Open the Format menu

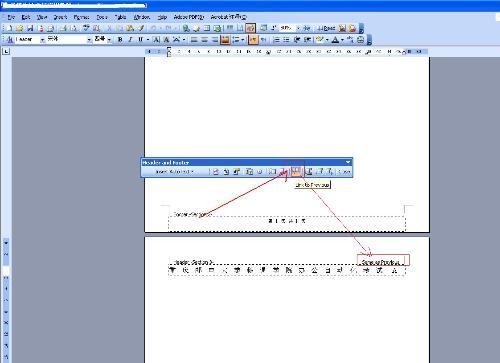coord(81,17)
